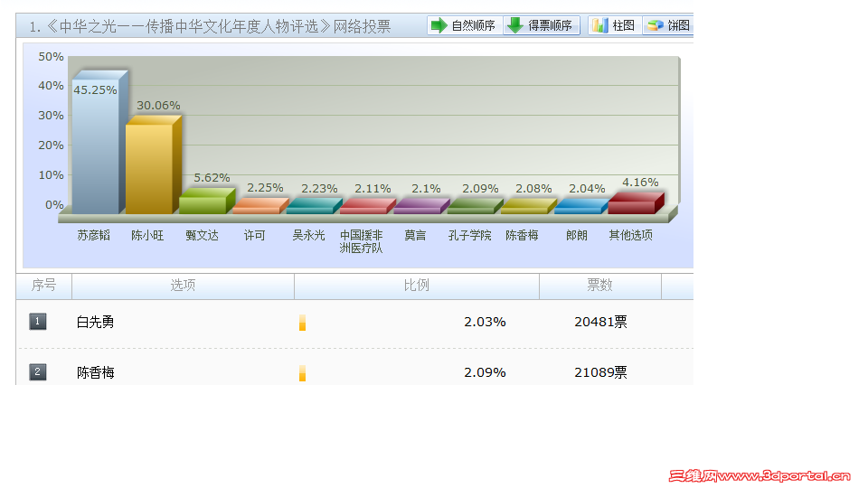Click the 2.04% bar label
The height and width of the screenshot is (488, 868).
pyautogui.click(x=587, y=189)
